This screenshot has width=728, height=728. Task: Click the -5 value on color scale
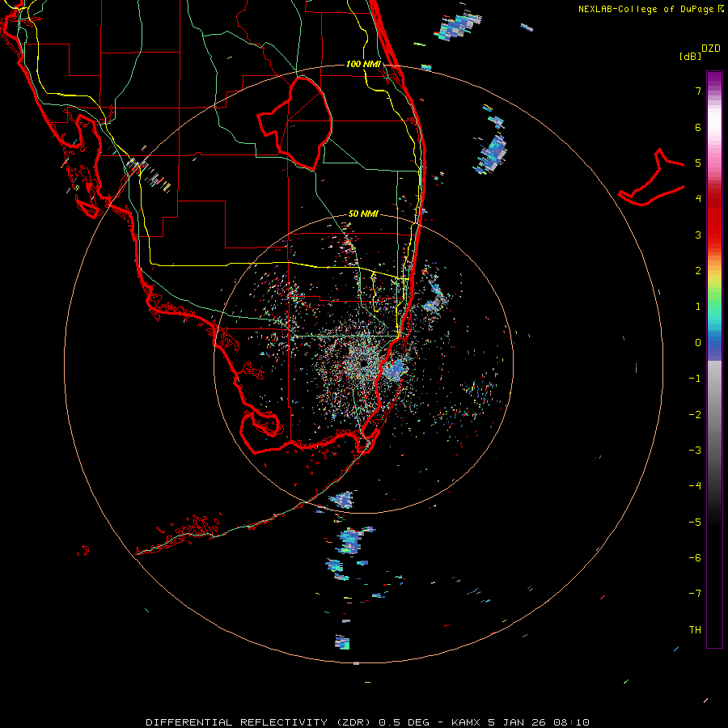(695, 523)
